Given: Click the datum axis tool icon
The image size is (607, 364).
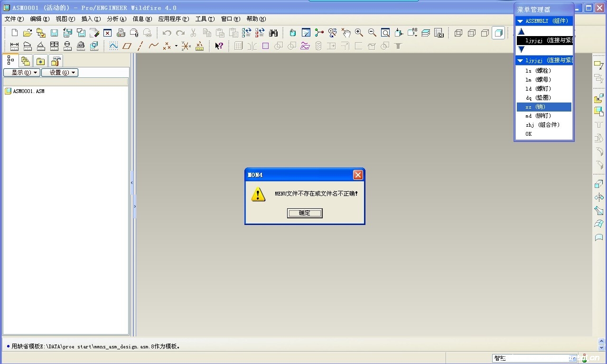Looking at the screenshot, I should coord(140,46).
